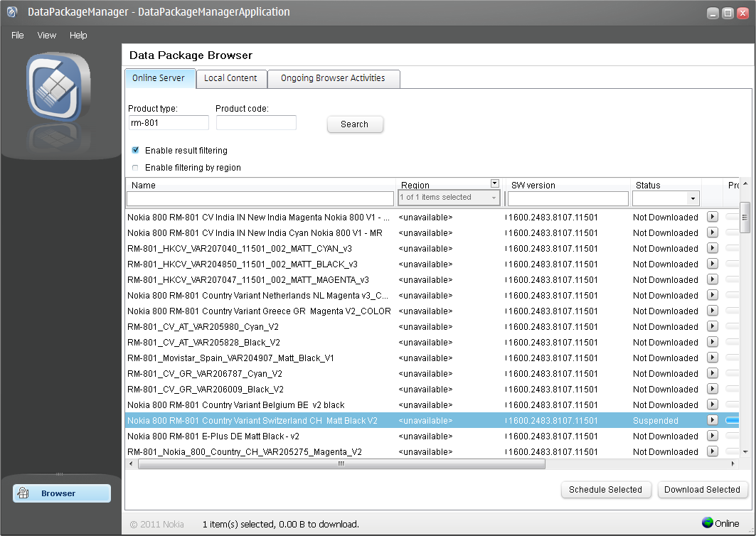Click play icon for E-Plus DE Matt Black row
756x536 pixels.
point(712,436)
